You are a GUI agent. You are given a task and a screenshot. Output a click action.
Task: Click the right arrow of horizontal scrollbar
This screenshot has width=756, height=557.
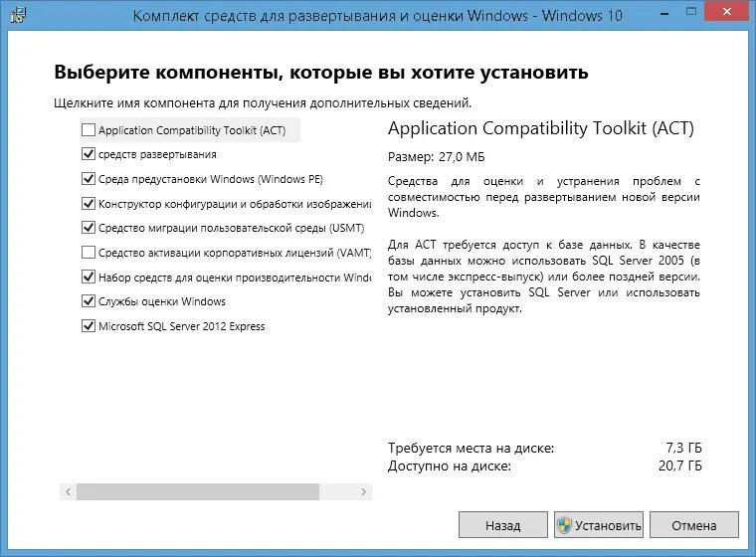(x=363, y=492)
